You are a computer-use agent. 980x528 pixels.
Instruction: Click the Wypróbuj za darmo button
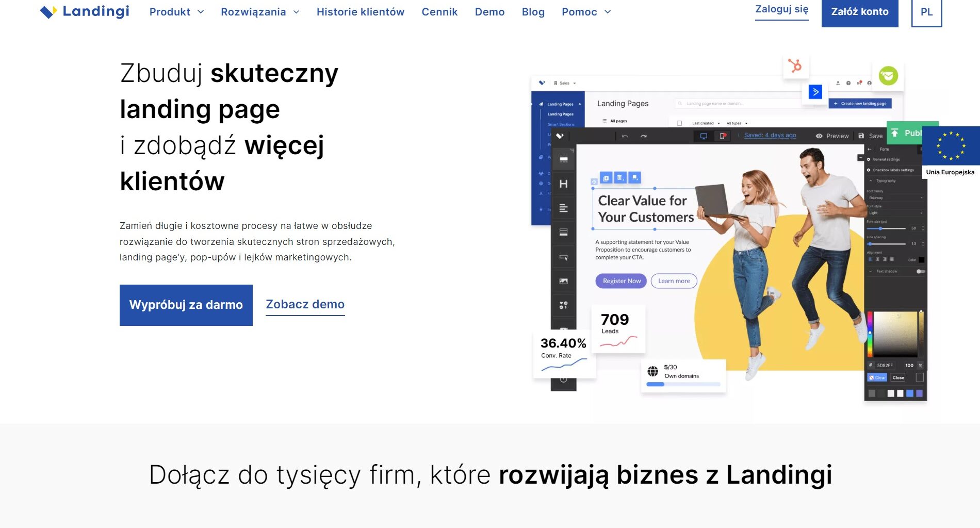coord(186,305)
